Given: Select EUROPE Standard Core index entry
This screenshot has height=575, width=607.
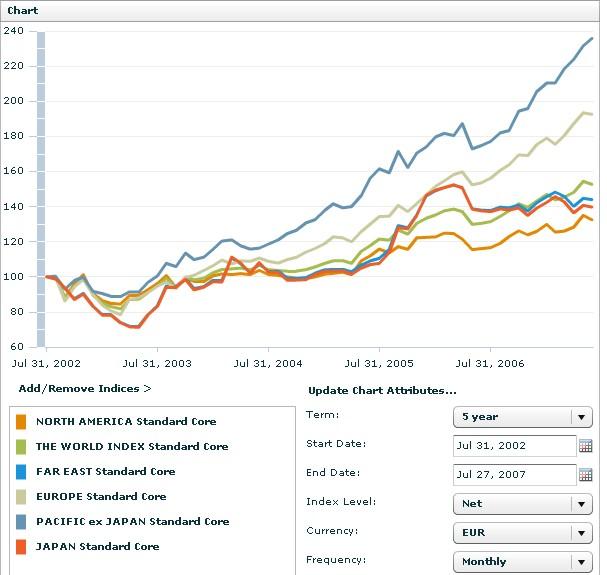Looking at the screenshot, I should point(100,497).
